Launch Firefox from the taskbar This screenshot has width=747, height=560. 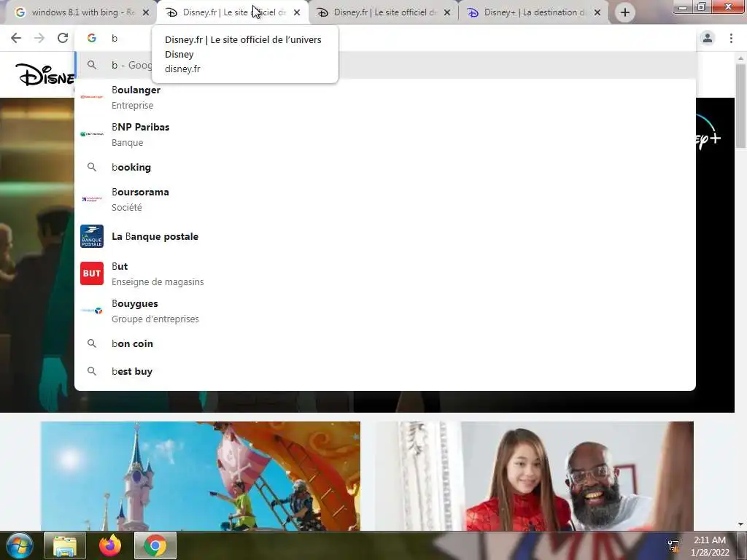[110, 545]
